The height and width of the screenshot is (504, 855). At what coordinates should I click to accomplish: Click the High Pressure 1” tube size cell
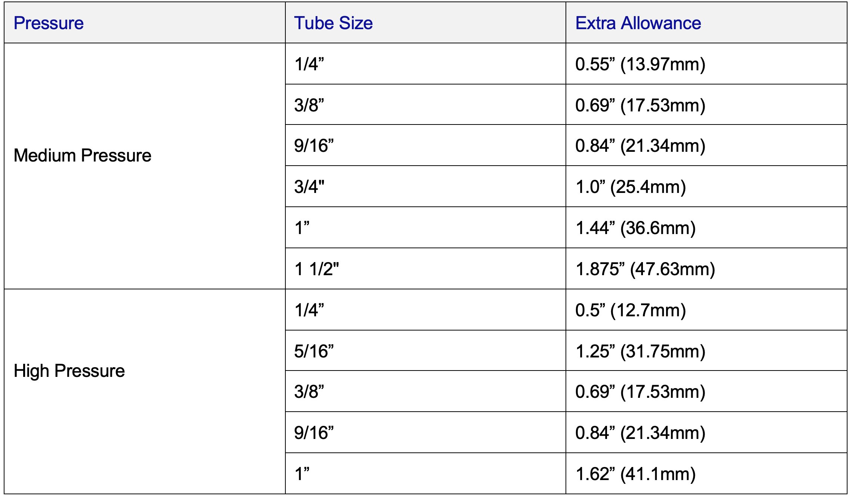(x=302, y=474)
